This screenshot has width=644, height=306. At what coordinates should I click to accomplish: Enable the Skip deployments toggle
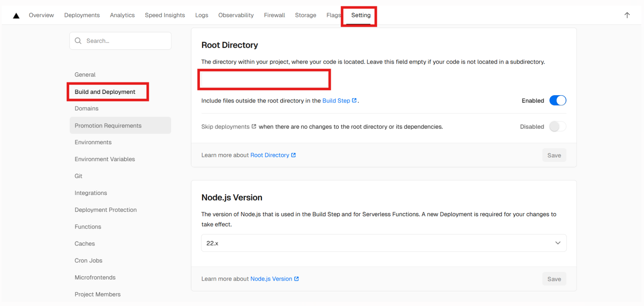click(x=557, y=126)
